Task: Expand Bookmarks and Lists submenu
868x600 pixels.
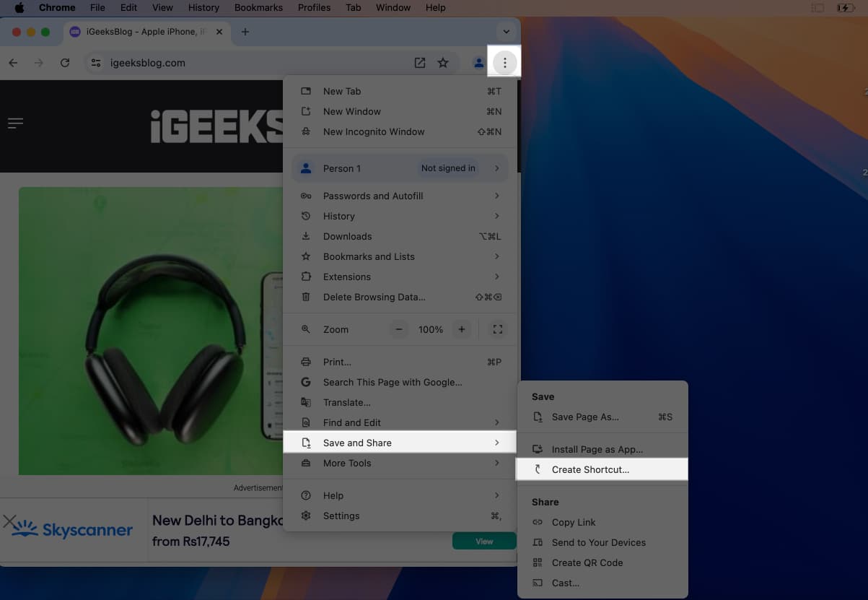Action: coord(400,256)
